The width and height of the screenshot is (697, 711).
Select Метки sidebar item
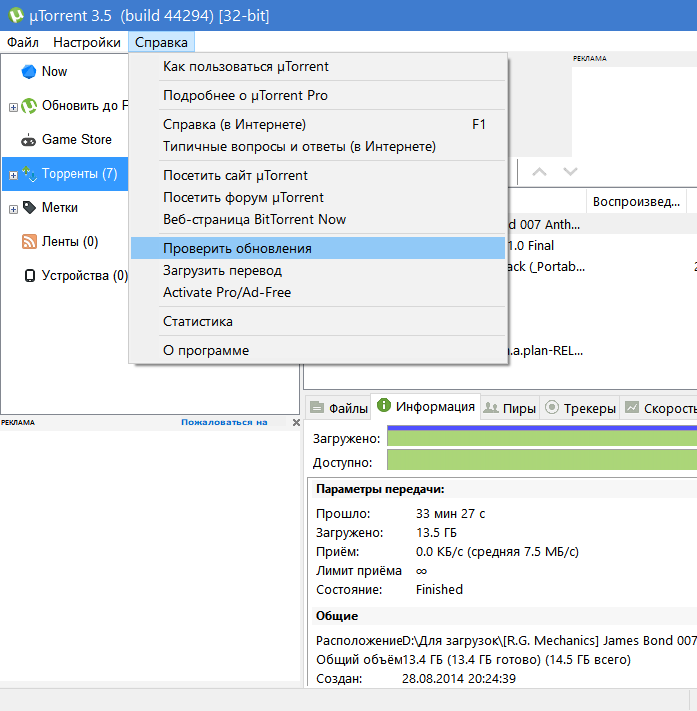point(60,208)
